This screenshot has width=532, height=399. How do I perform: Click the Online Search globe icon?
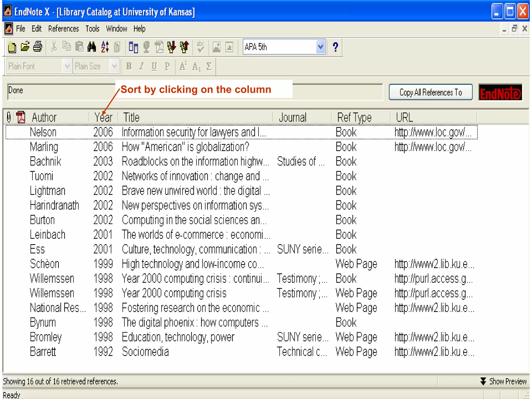pos(147,47)
